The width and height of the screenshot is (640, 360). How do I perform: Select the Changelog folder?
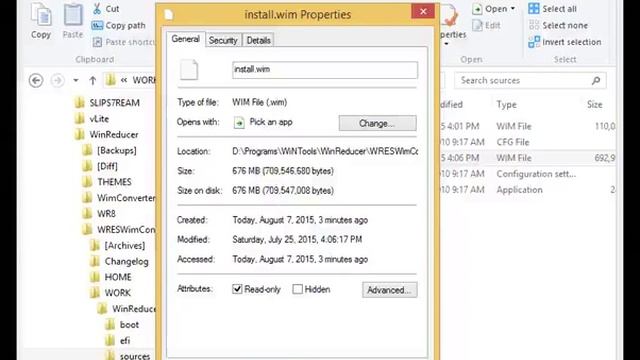click(x=120, y=262)
